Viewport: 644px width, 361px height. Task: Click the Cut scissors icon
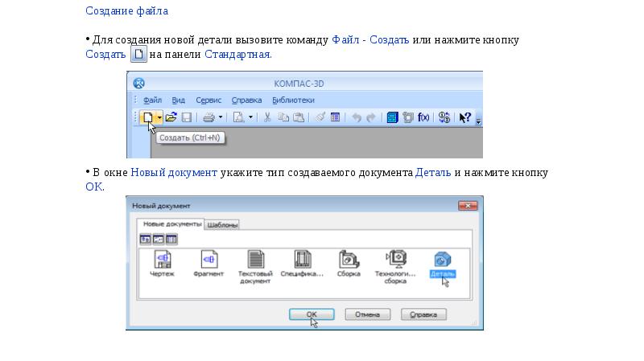click(267, 117)
